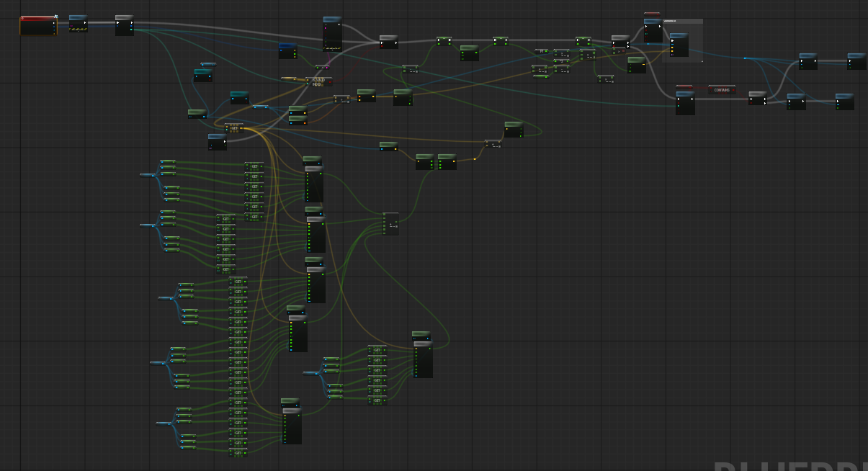This screenshot has height=471, width=868.
Task: Select the CONTAINS node
Action: click(x=722, y=90)
